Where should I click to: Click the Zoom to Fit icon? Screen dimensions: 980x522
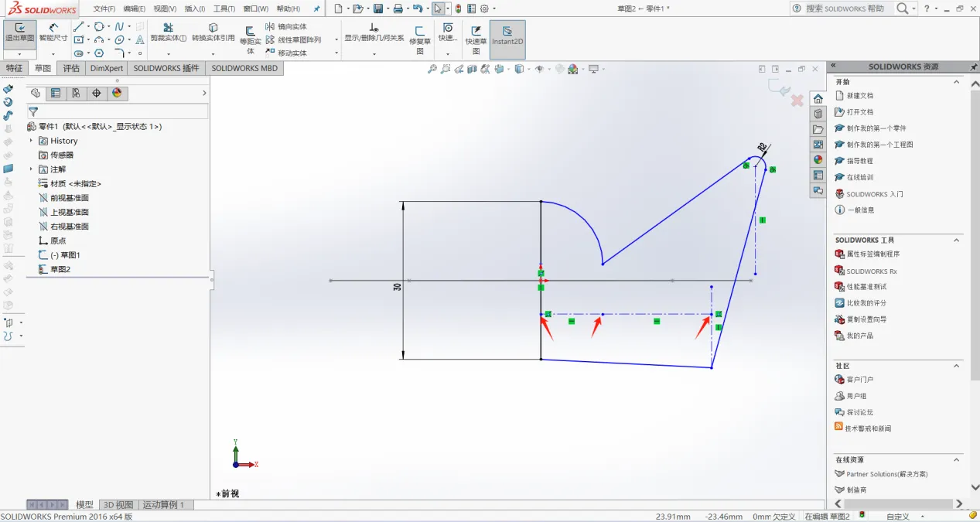tap(432, 69)
